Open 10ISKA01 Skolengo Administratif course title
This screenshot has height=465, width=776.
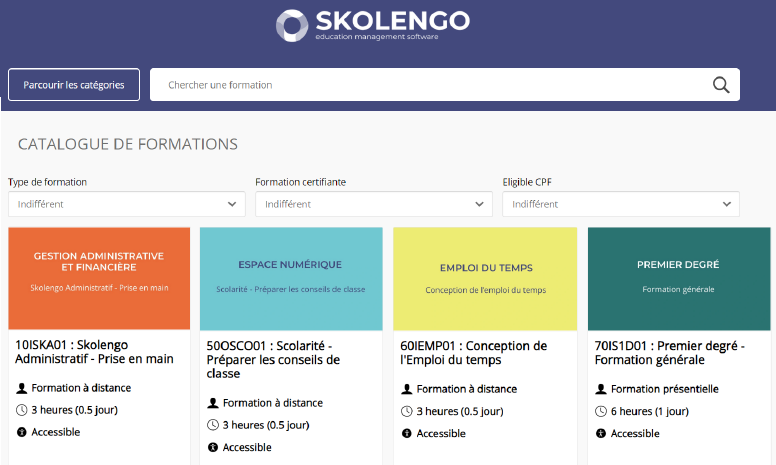[94, 351]
